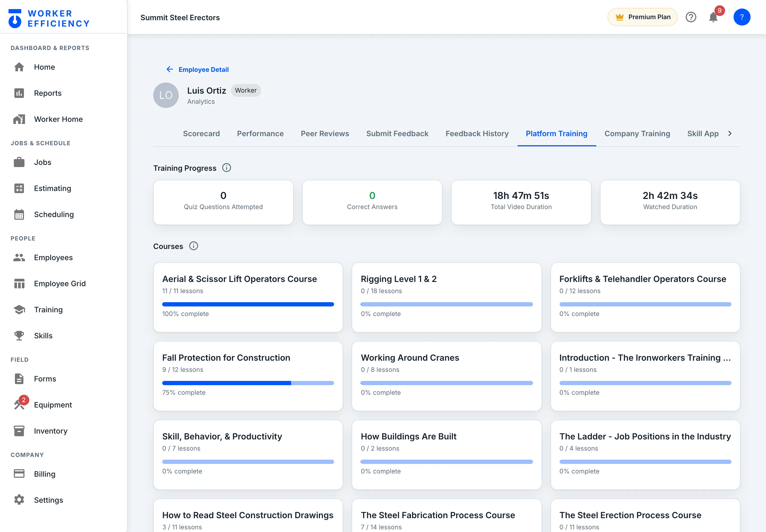Screen dimensions: 766x532
Task: Expand more tabs with right chevron arrow
Action: 730,133
